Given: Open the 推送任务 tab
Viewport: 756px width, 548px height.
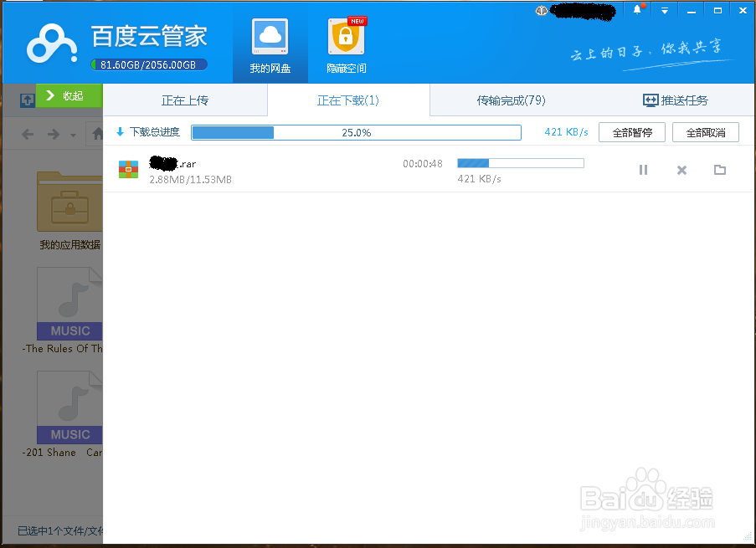Looking at the screenshot, I should pyautogui.click(x=675, y=100).
